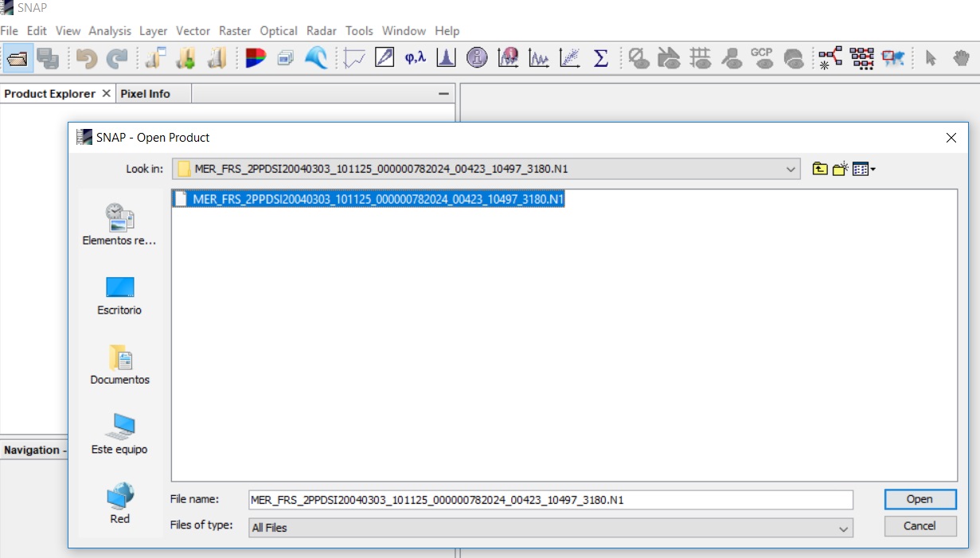Click the chart icon with red sphere

pyautogui.click(x=508, y=58)
